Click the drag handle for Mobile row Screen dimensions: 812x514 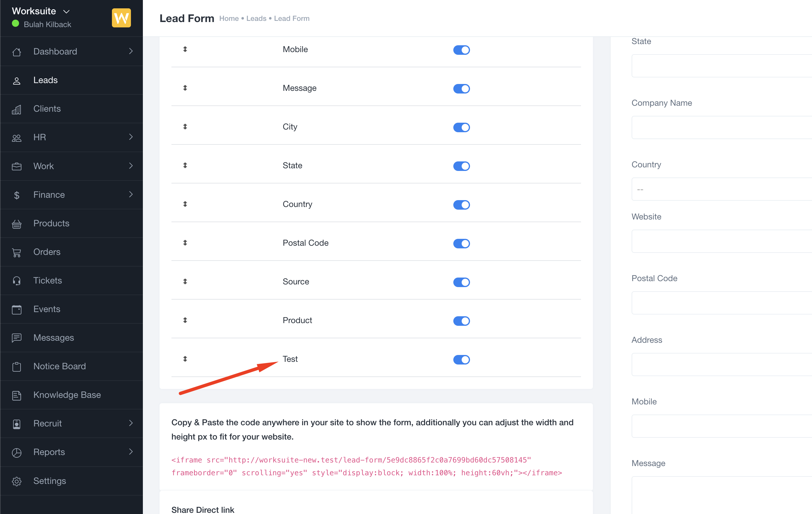[x=185, y=49]
